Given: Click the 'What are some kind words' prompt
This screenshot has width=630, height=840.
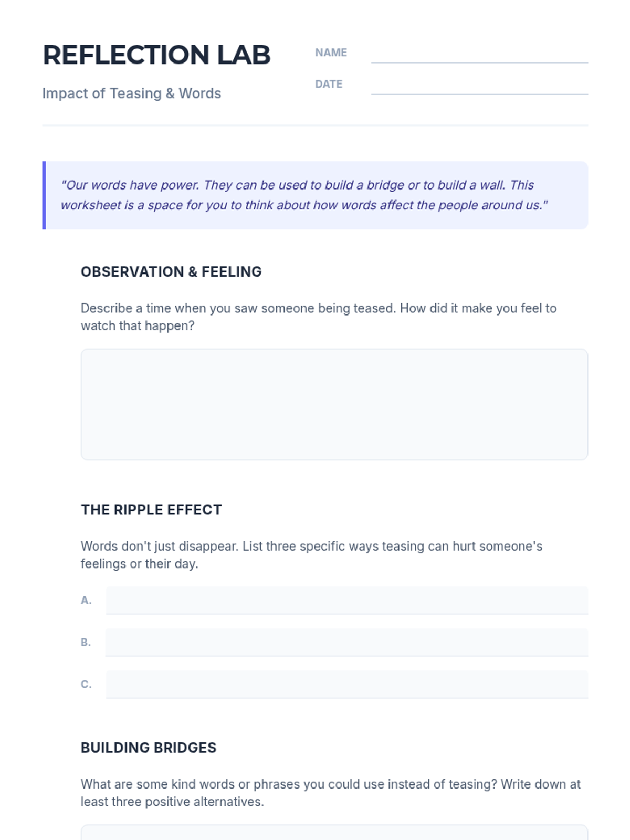Looking at the screenshot, I should click(x=331, y=793).
